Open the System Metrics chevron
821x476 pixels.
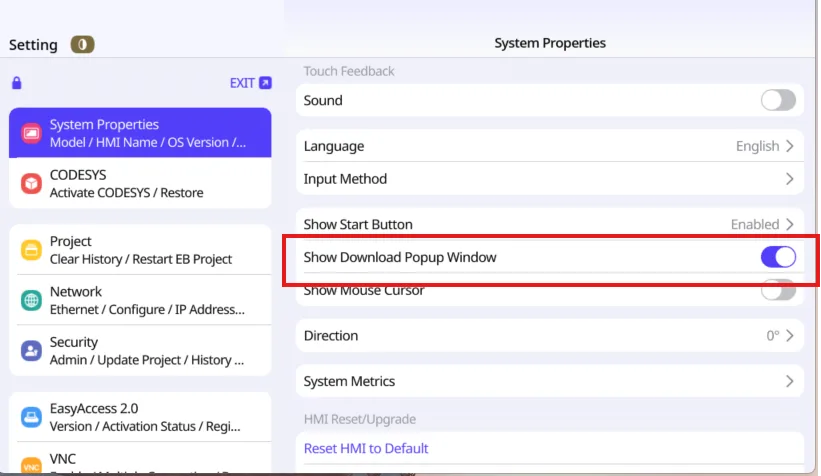point(790,381)
